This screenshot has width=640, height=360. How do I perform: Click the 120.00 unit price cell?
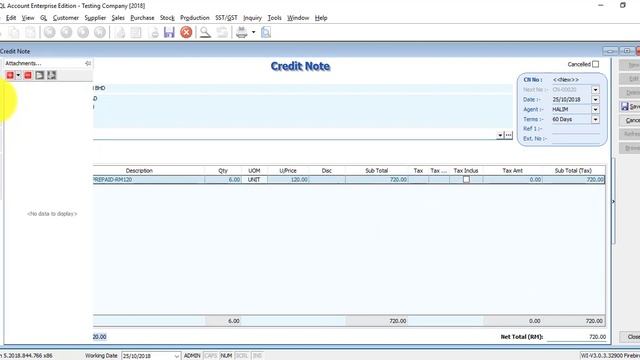pyautogui.click(x=288, y=180)
